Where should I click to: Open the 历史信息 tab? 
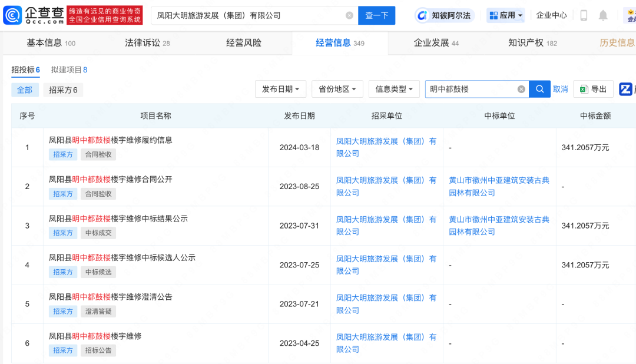[x=617, y=43]
